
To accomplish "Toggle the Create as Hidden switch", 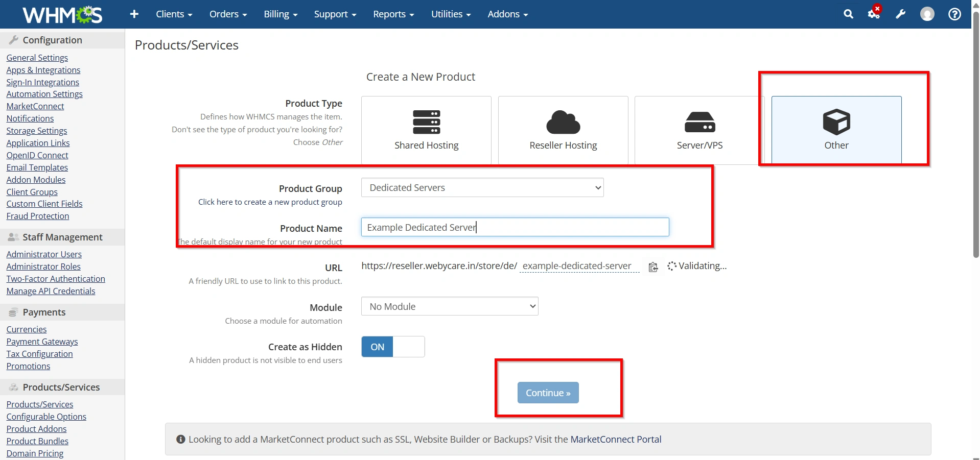I will pos(393,347).
